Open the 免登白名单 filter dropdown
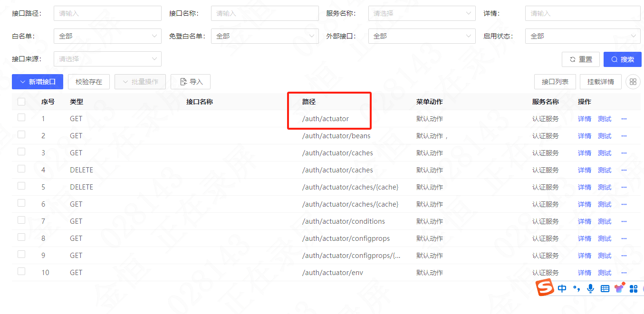This screenshot has height=314, width=644. pyautogui.click(x=265, y=36)
